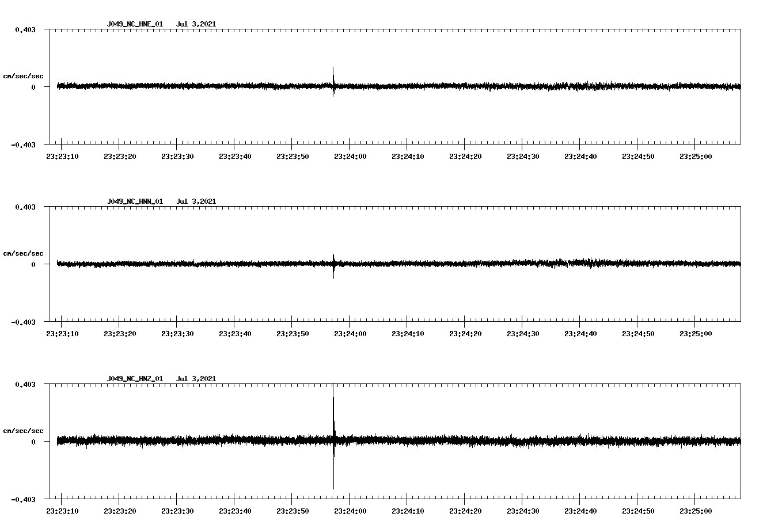Click the 23:23:10 time label under HNE plot

62,157
